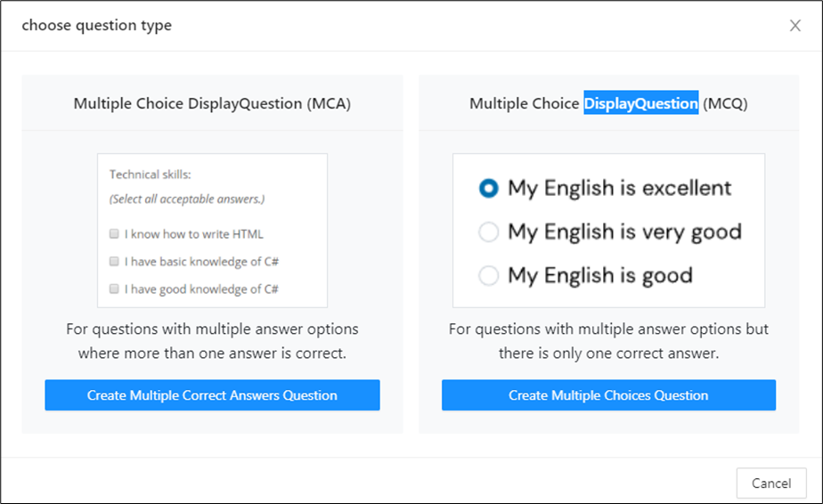
Task: Close the choose question type dialog
Action: tap(794, 26)
